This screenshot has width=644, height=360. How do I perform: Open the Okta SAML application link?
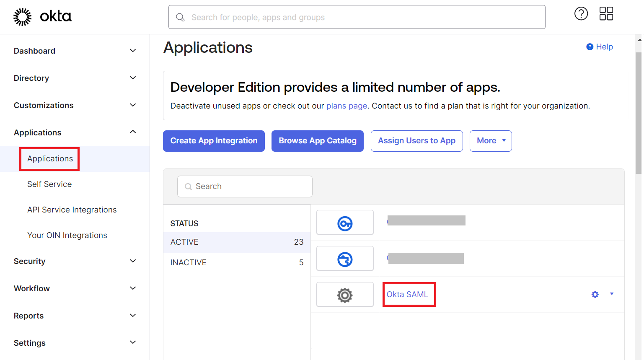(x=407, y=295)
